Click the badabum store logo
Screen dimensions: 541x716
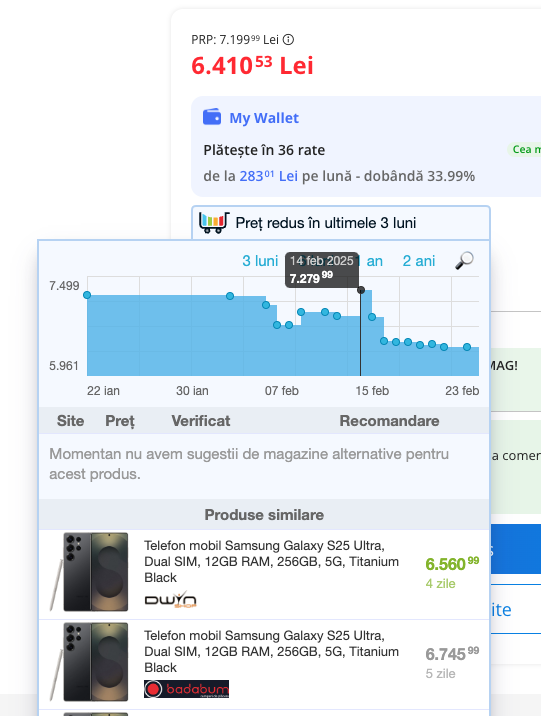(x=186, y=689)
